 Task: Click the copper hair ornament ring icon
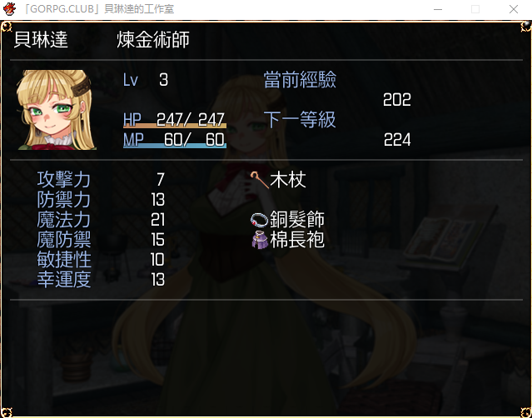(260, 220)
